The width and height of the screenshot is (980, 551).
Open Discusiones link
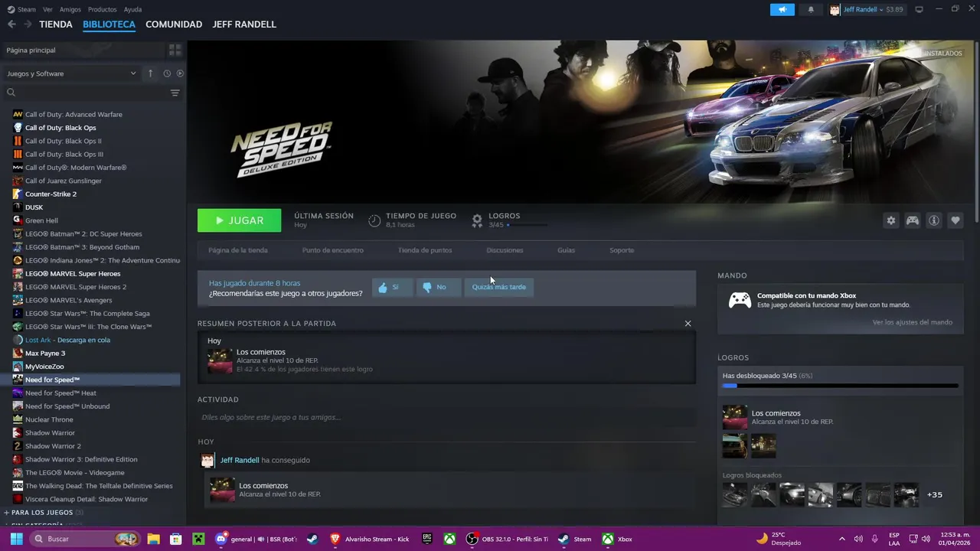click(505, 250)
